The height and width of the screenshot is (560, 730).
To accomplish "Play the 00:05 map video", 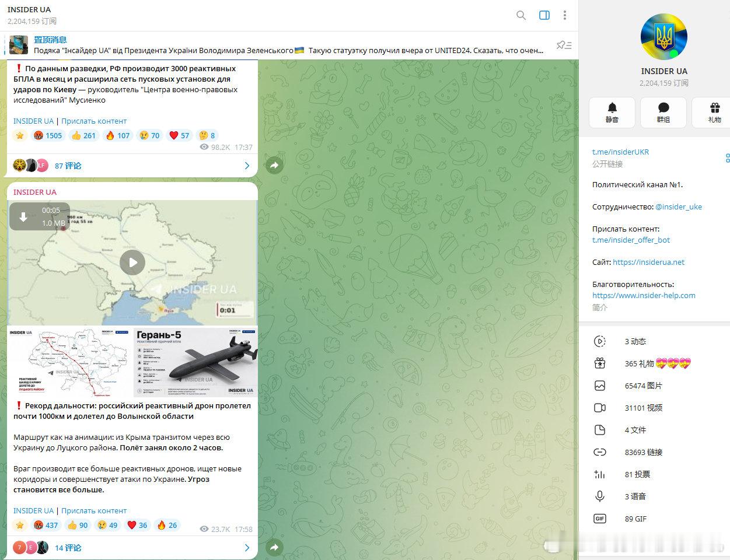I will click(x=132, y=262).
